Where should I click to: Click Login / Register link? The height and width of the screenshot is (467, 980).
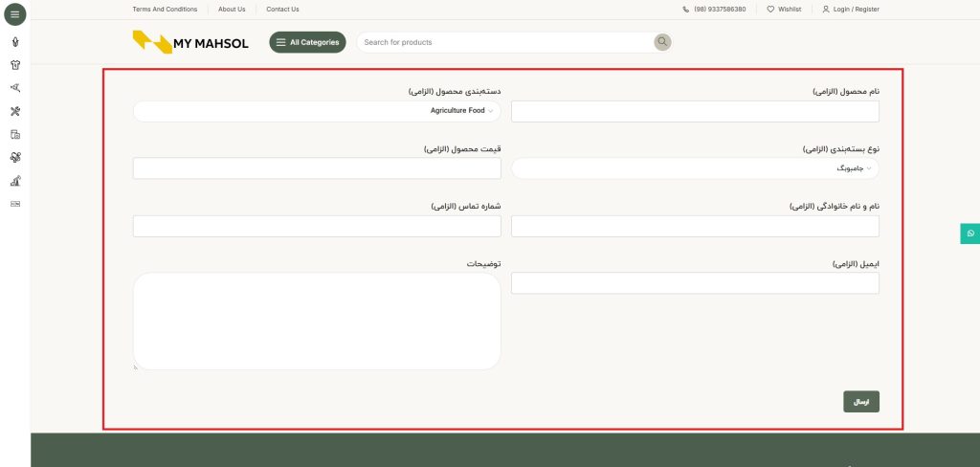click(850, 9)
